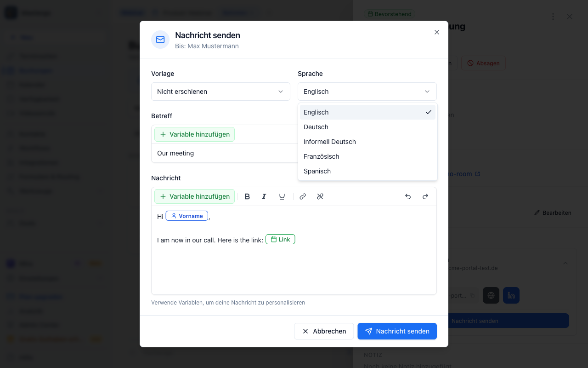Open the Vorlage dropdown 'Nicht erschienen'
The height and width of the screenshot is (368, 588).
coord(220,92)
